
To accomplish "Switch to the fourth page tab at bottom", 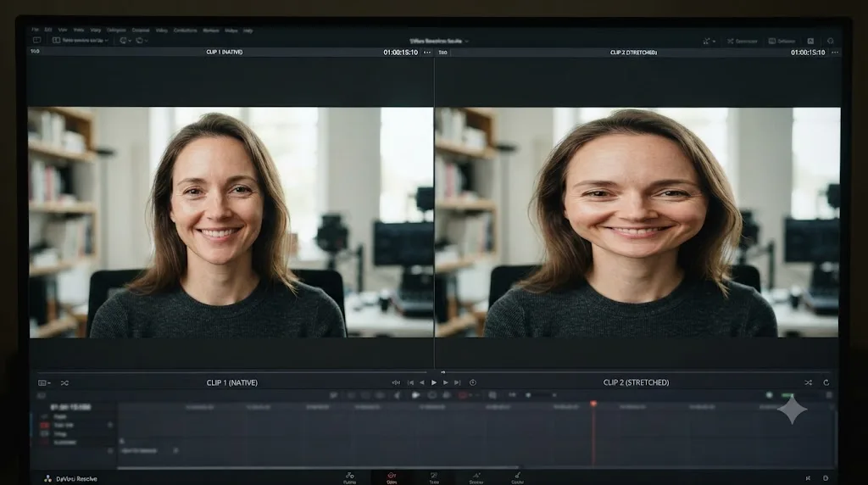I will [476, 478].
